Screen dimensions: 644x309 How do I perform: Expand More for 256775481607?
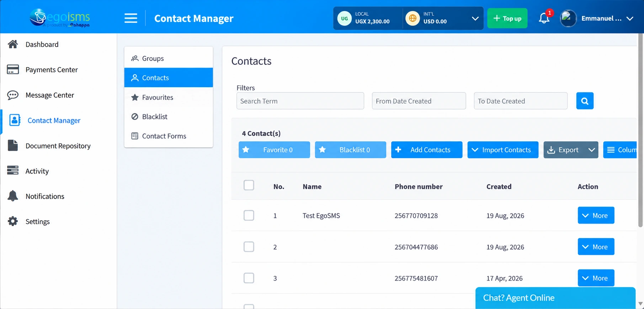point(596,278)
